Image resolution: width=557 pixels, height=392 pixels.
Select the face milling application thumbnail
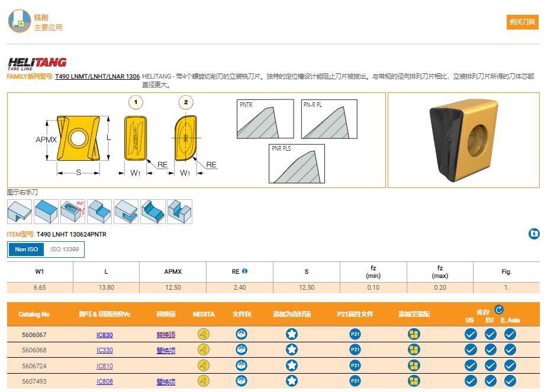point(46,212)
